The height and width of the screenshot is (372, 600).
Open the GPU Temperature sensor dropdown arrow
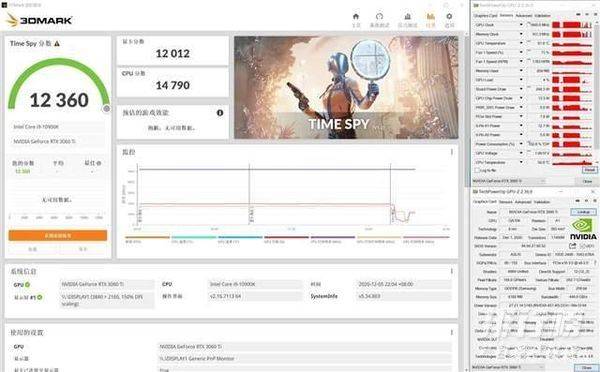(521, 43)
